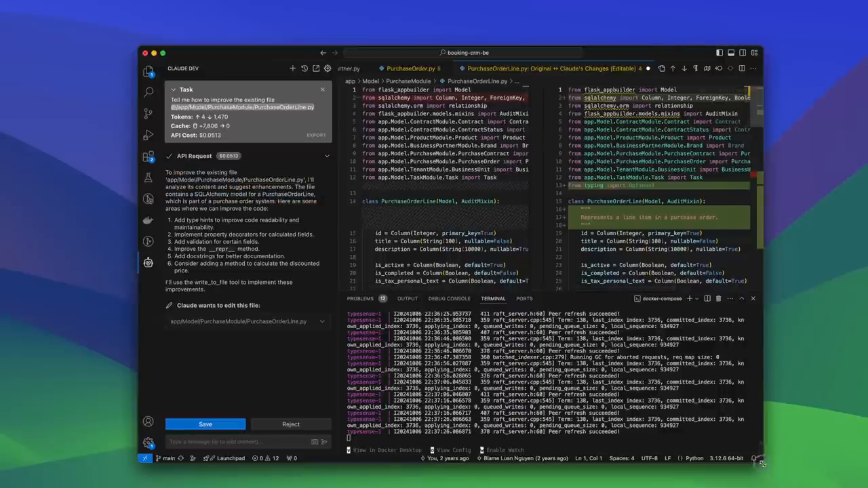
Task: Open the file from diff editor toolbar
Action: pyautogui.click(x=662, y=68)
